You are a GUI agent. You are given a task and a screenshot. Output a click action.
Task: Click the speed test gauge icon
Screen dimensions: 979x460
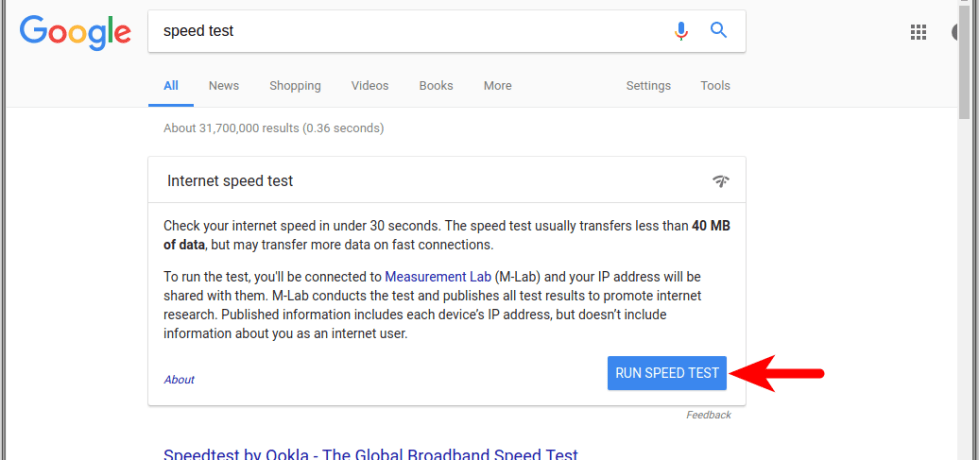tap(721, 181)
